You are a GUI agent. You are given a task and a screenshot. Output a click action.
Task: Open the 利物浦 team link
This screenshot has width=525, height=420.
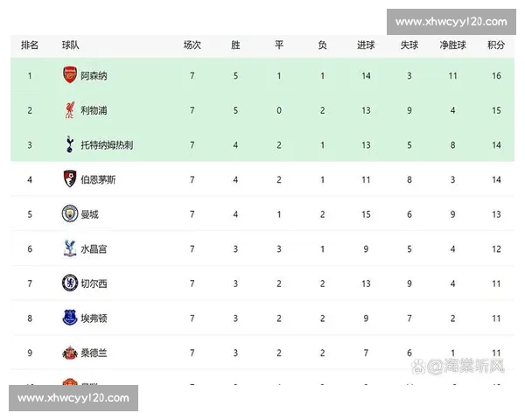(94, 110)
